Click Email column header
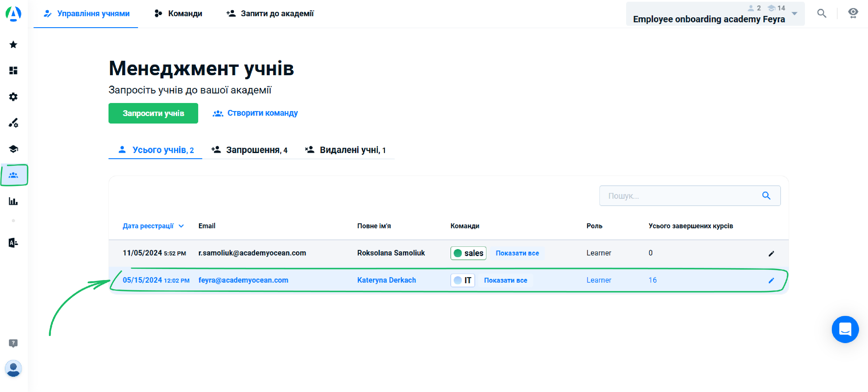Image resolution: width=868 pixels, height=392 pixels. coord(207,226)
